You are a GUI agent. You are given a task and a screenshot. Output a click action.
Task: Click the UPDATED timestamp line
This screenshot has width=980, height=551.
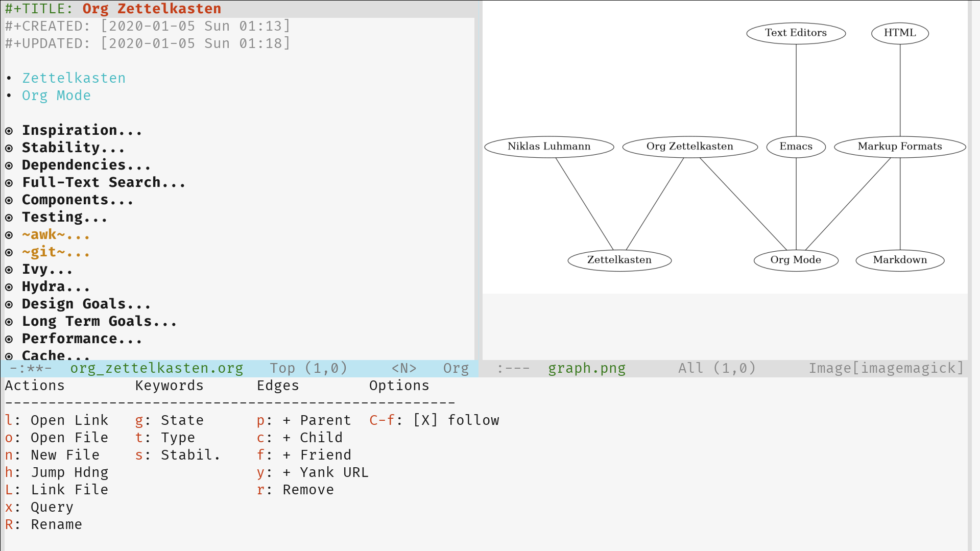tap(148, 43)
